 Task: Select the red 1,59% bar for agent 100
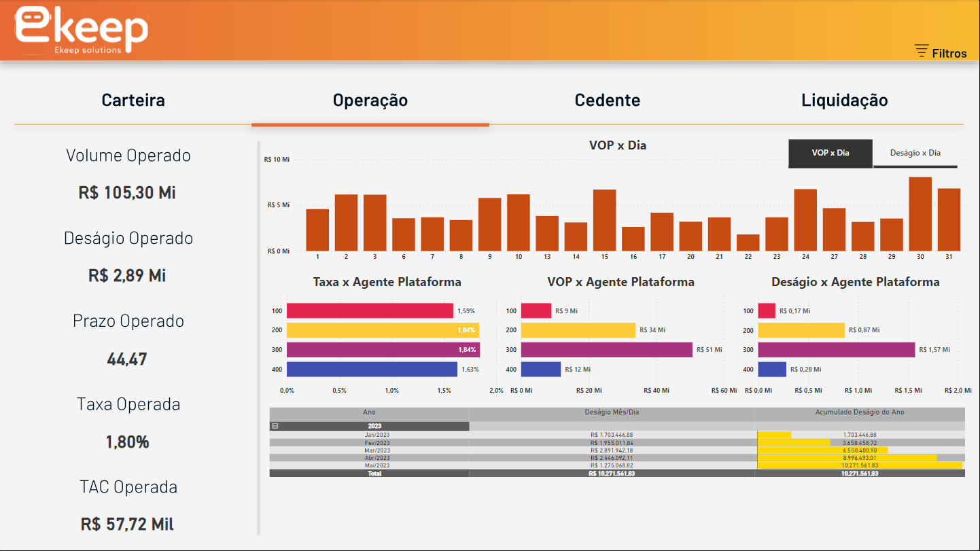(x=370, y=310)
